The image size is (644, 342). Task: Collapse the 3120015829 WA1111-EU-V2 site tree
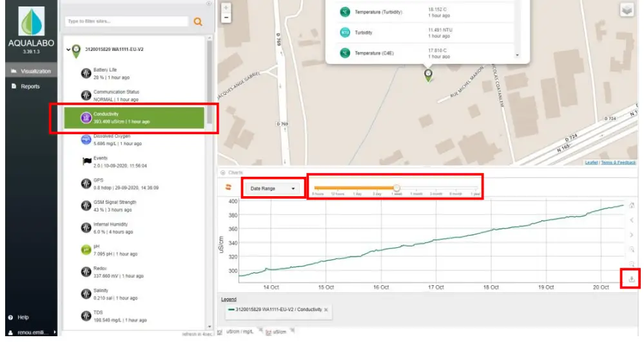click(68, 50)
